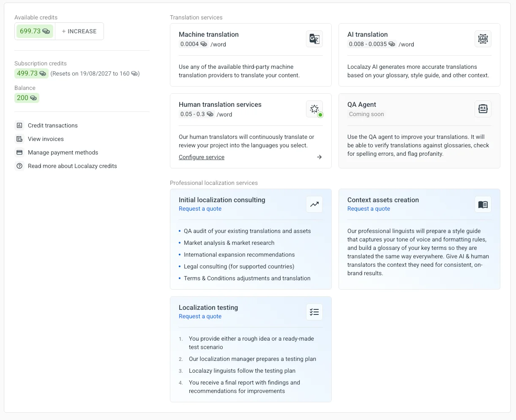Click the Localization testing checklist icon
The image size is (516, 420).
pos(314,312)
